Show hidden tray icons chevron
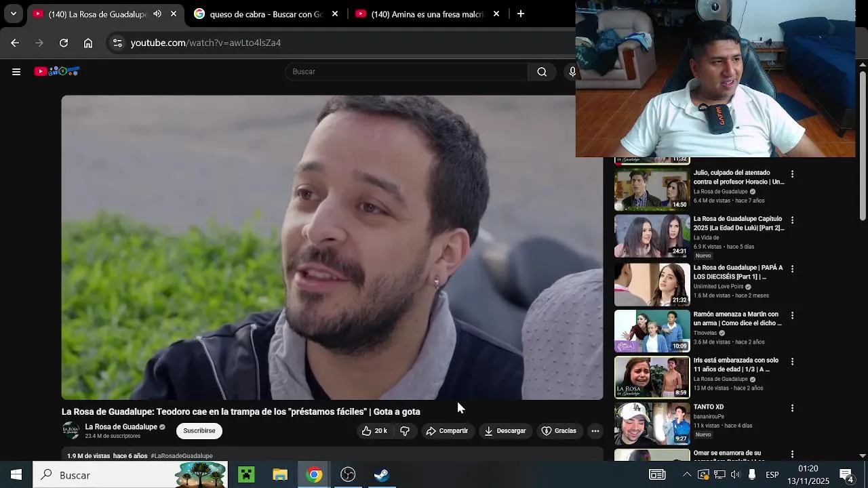The image size is (868, 488). pyautogui.click(x=687, y=474)
